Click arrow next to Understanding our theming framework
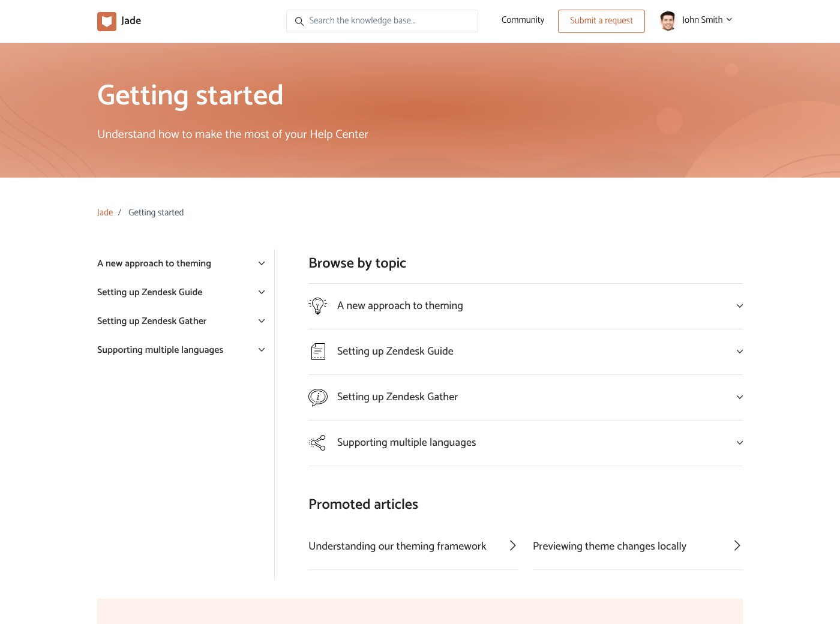Viewport: 840px width, 624px height. click(512, 545)
